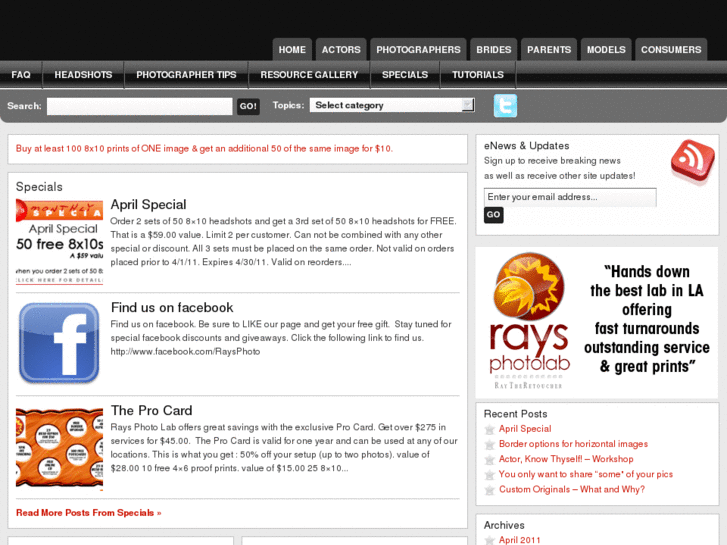
Task: Go to the HOME tab
Action: click(x=292, y=50)
